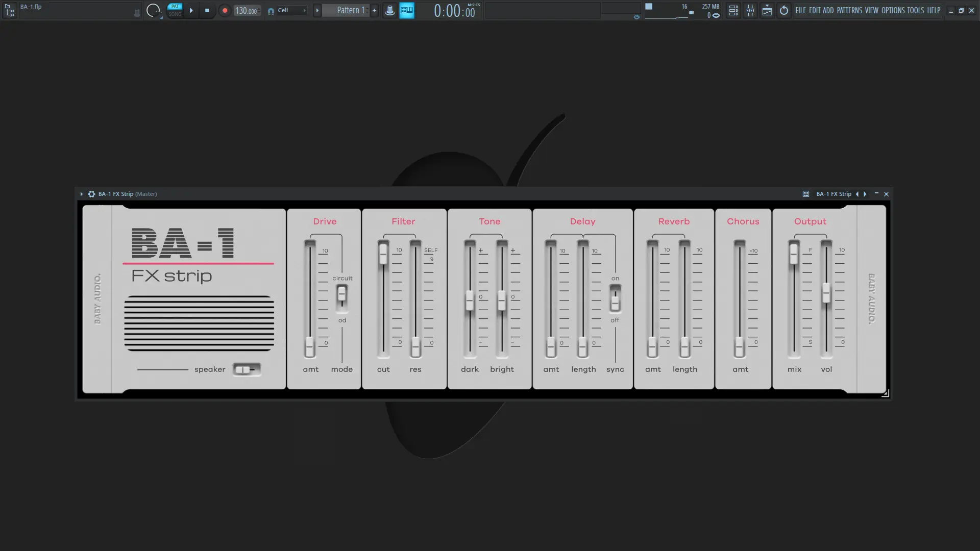
Task: Click the record button
Action: pos(225,10)
